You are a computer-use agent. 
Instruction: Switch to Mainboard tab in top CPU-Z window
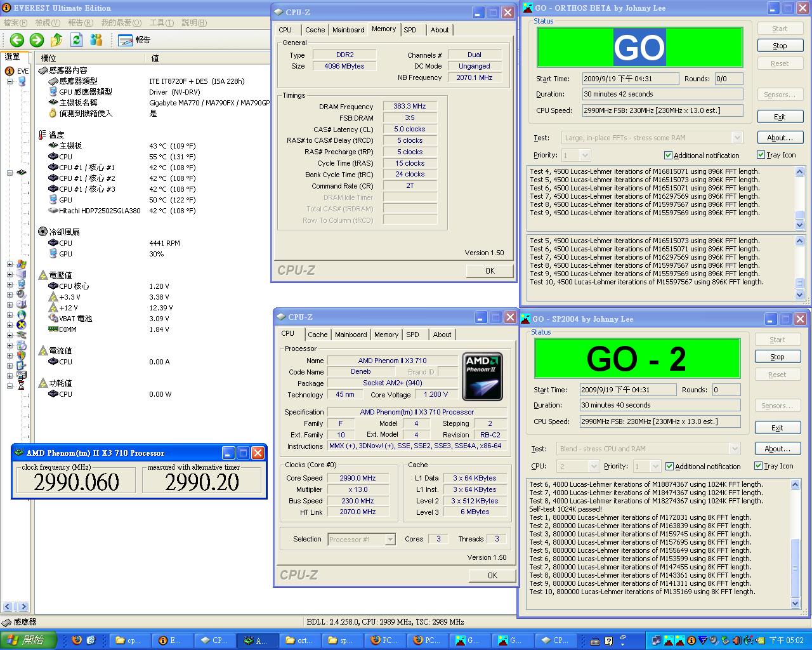point(348,30)
